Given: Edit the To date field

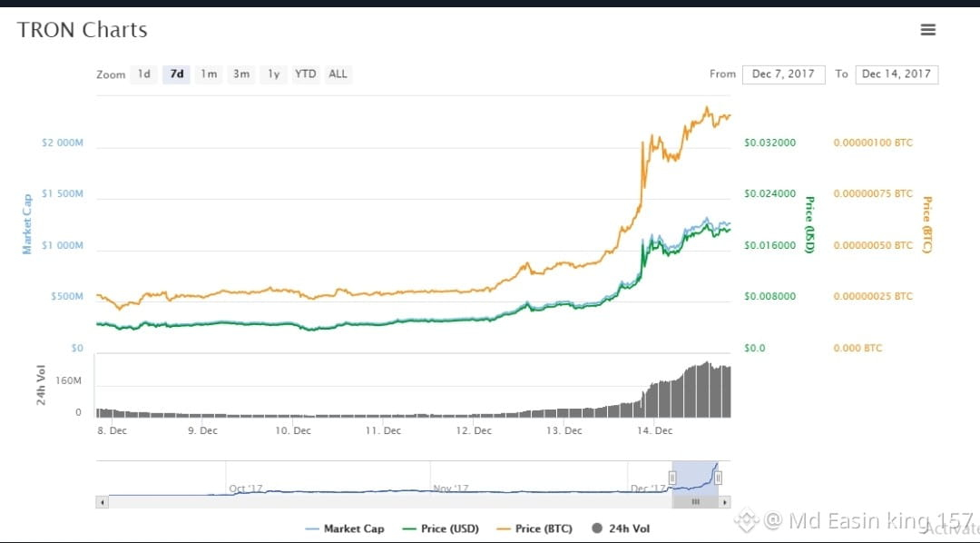Looking at the screenshot, I should coord(897,74).
